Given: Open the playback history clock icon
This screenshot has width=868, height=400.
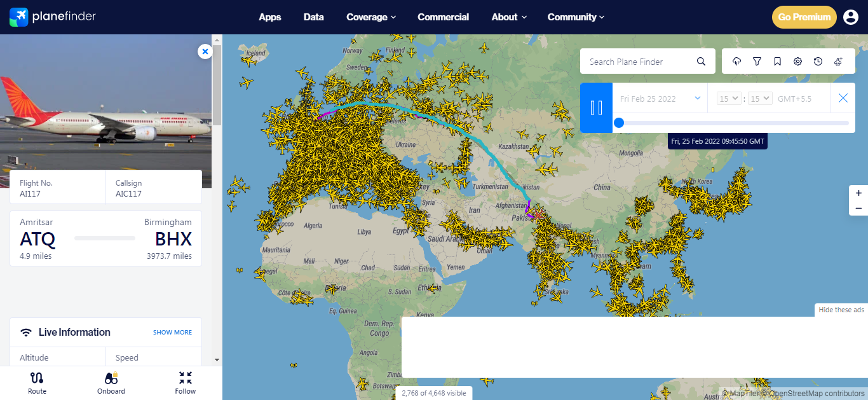Looking at the screenshot, I should (818, 61).
